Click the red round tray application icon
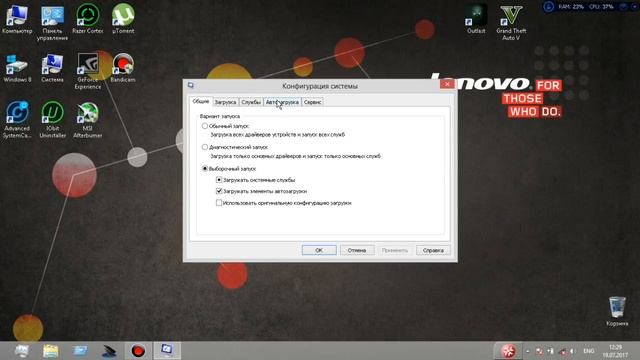The width and height of the screenshot is (640, 360). point(508,351)
